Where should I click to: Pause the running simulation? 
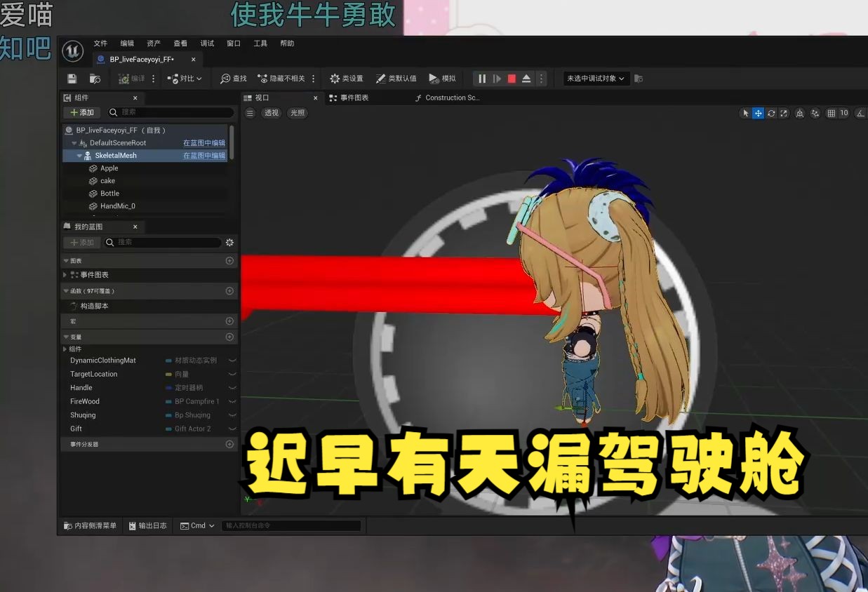482,79
